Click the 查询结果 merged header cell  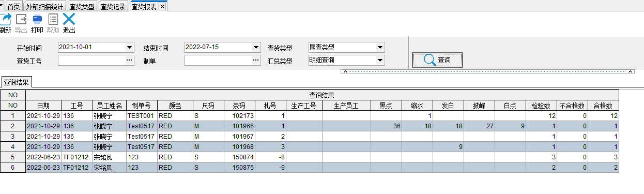coord(322,95)
